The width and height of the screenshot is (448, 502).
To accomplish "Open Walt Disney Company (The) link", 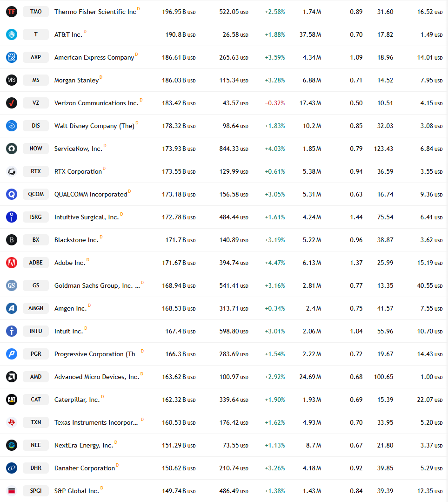I will [x=94, y=126].
